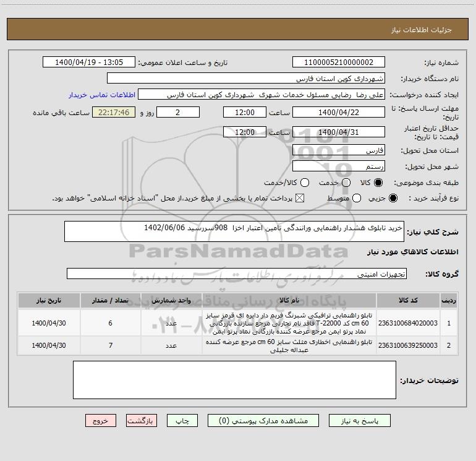
Task: Click the توضیحات خریدار text area
Action: point(234,380)
